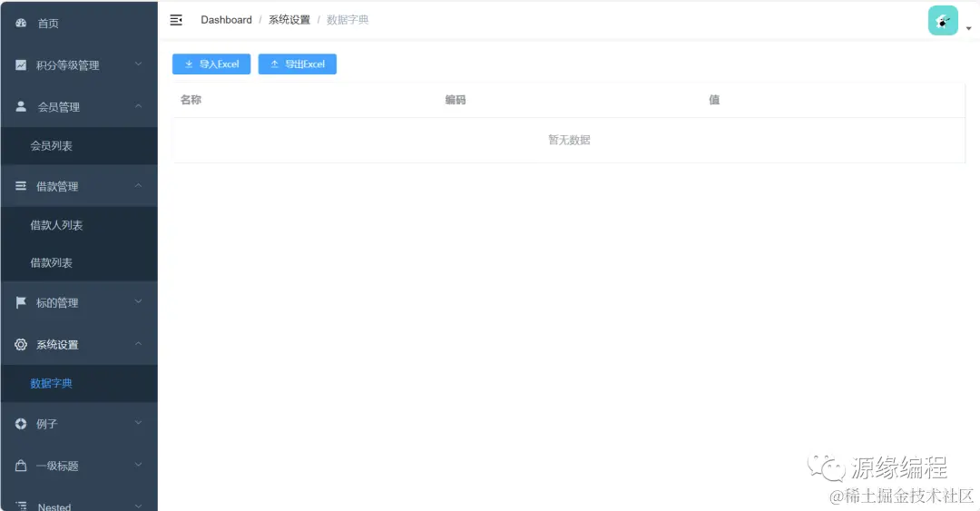Click the lock icon beside 一级标题
980x511 pixels.
21,466
